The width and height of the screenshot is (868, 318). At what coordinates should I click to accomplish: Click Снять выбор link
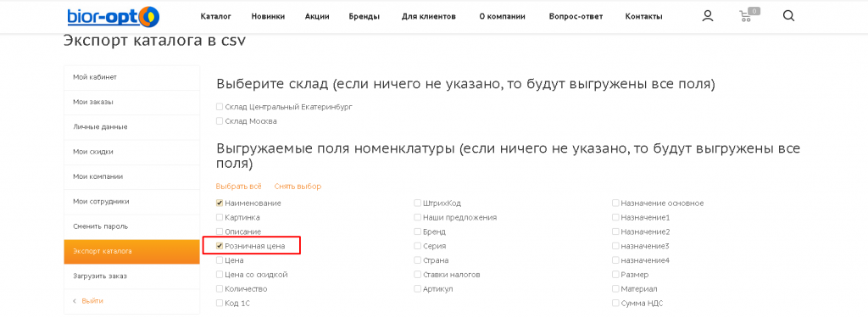point(298,187)
